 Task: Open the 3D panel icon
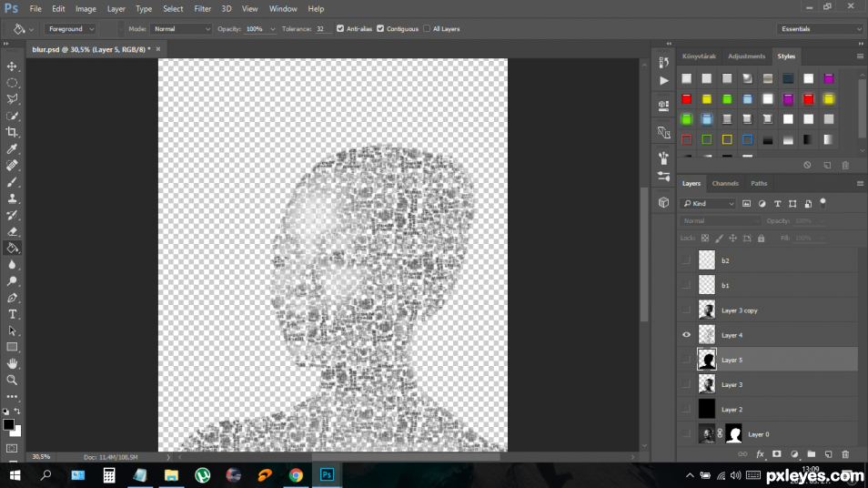click(x=663, y=203)
